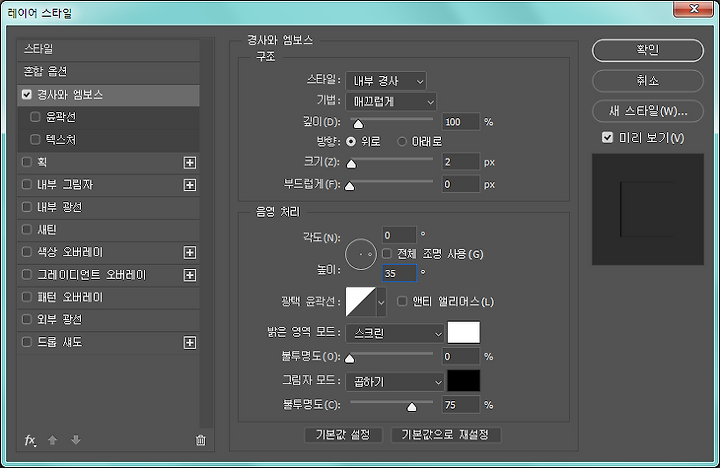Click highlight opacity field showing 0

point(461,356)
